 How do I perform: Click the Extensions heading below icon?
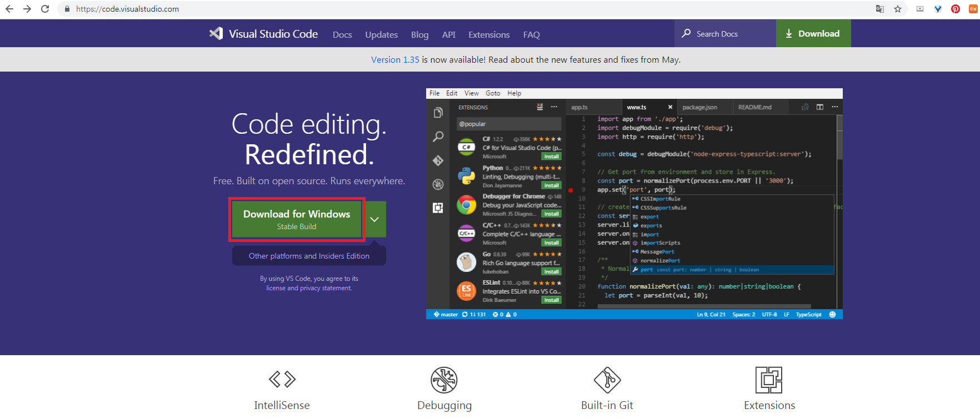(x=769, y=405)
